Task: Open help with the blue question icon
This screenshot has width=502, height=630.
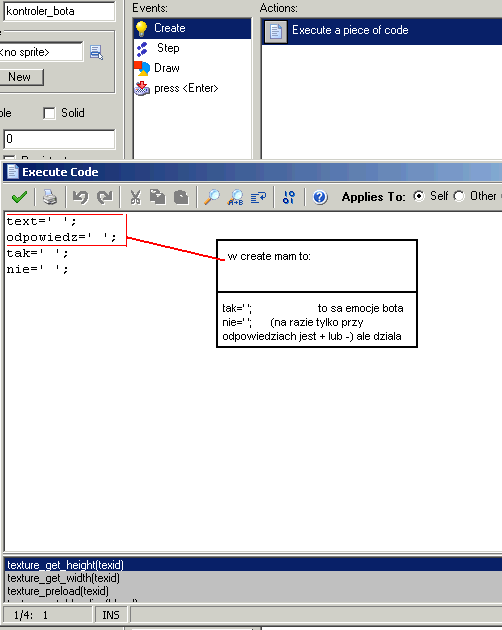Action: (320, 197)
